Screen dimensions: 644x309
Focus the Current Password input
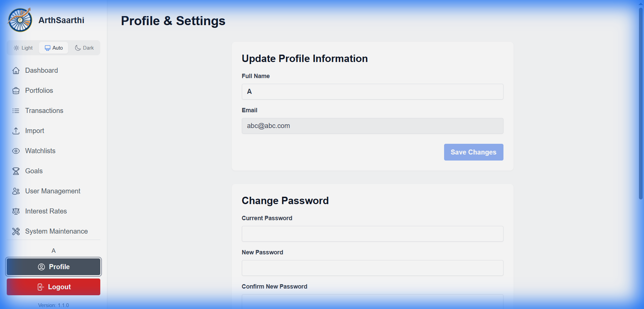(372, 234)
